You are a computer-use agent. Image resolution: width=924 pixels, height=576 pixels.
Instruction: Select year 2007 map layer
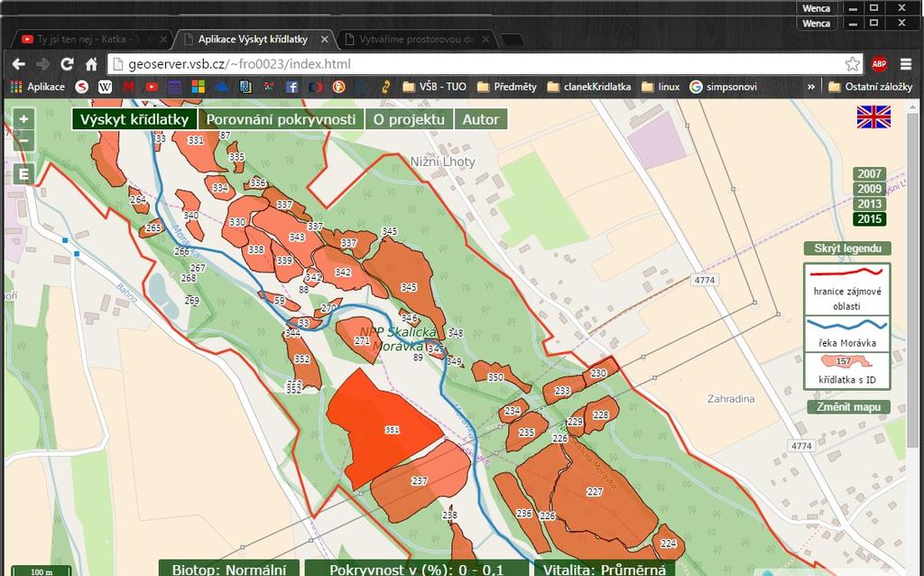[869, 174]
